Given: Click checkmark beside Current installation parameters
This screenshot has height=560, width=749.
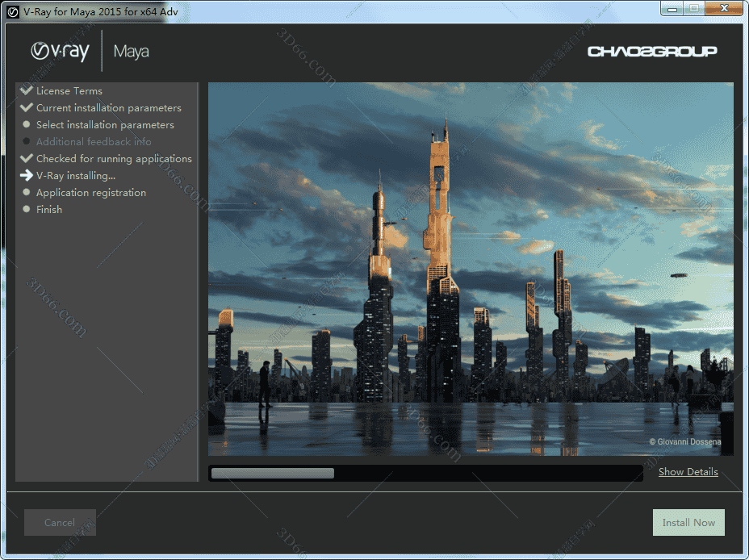Looking at the screenshot, I should 27,107.
